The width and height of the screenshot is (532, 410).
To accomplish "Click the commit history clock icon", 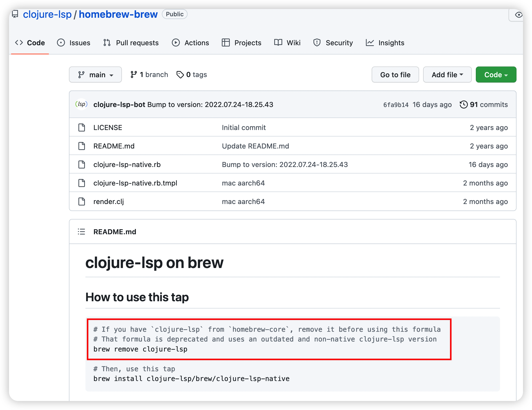I will tap(464, 104).
